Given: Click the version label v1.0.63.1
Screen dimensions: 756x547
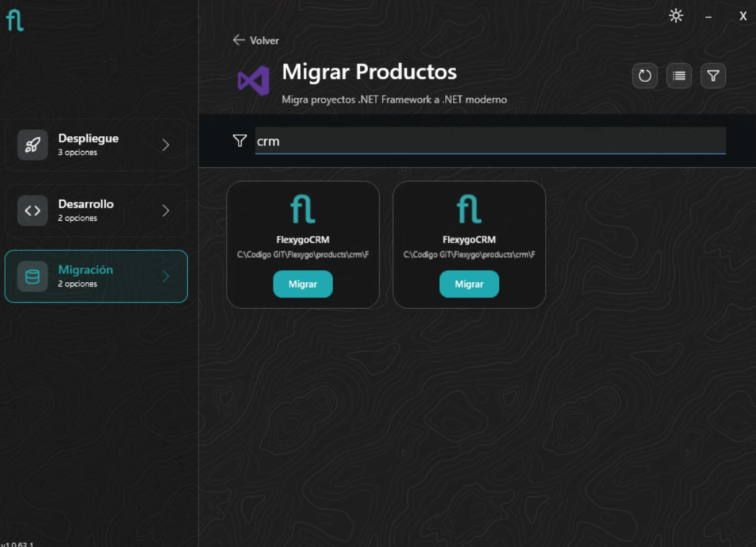Looking at the screenshot, I should (17, 544).
